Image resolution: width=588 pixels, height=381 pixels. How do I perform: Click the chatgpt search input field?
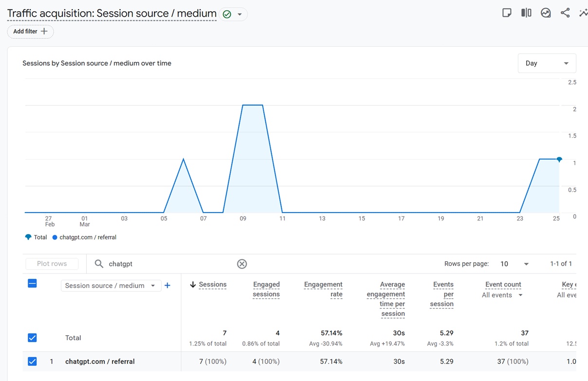coord(170,264)
